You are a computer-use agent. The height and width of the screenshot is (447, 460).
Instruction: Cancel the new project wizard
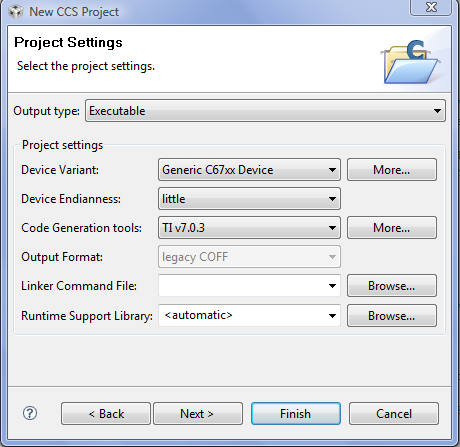(x=394, y=414)
